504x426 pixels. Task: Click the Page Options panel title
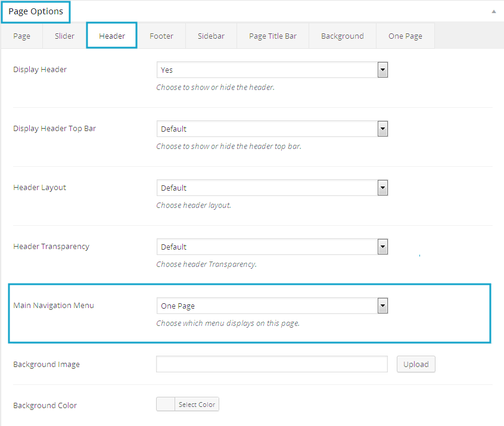pos(36,11)
